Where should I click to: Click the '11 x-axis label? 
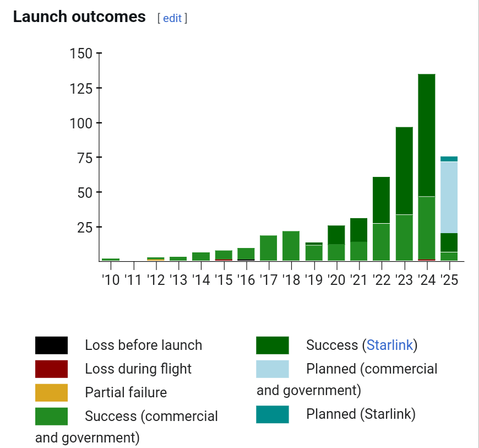pos(133,280)
